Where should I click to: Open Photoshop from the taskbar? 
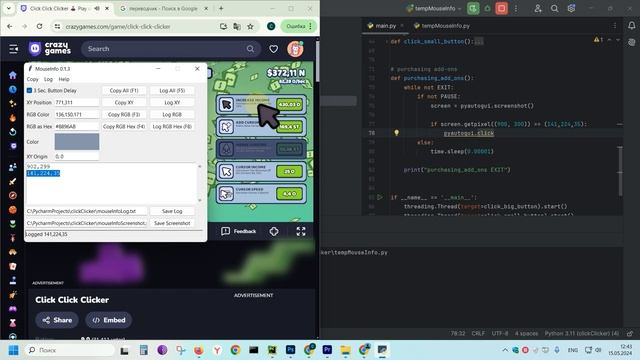(x=290, y=350)
